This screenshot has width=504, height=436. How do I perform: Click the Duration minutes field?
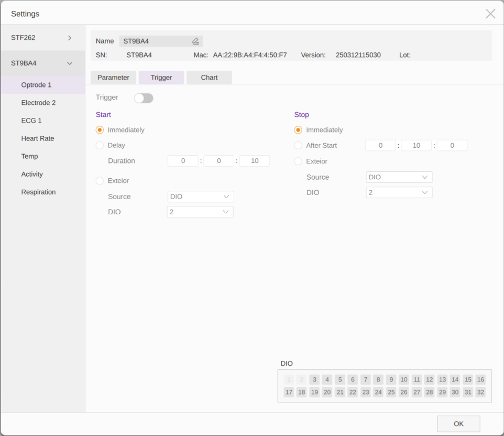(218, 161)
